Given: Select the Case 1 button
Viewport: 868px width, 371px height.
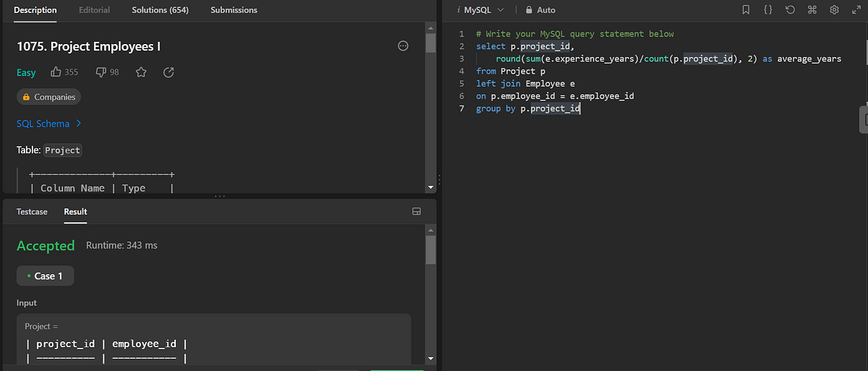Looking at the screenshot, I should pyautogui.click(x=45, y=276).
